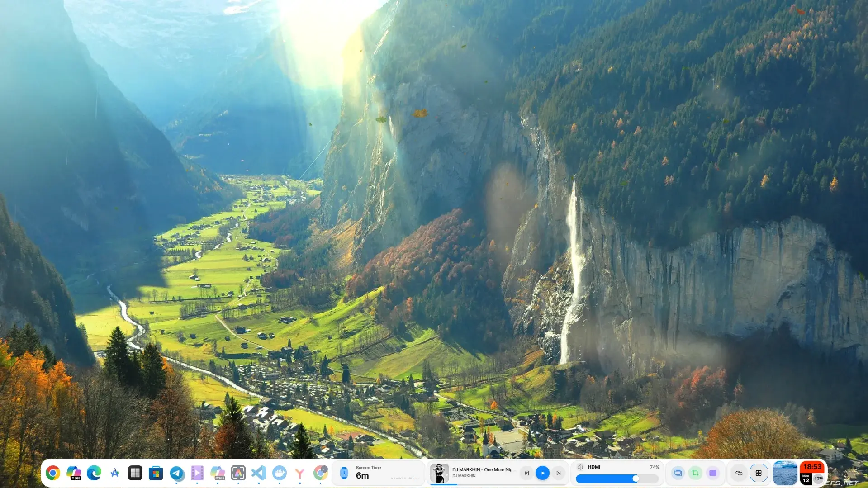Click the link chain icon button
This screenshot has height=488, width=868.
click(x=739, y=473)
